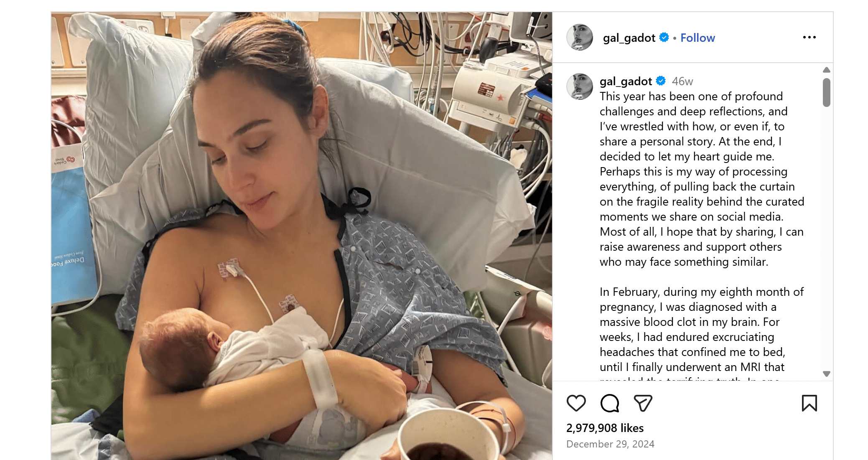This screenshot has height=460, width=868.
Task: Click the 46w timestamp
Action: coord(682,81)
